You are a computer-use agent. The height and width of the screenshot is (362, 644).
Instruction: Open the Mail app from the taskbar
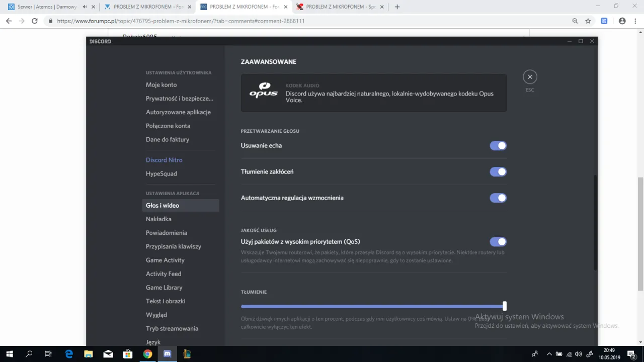(108, 354)
